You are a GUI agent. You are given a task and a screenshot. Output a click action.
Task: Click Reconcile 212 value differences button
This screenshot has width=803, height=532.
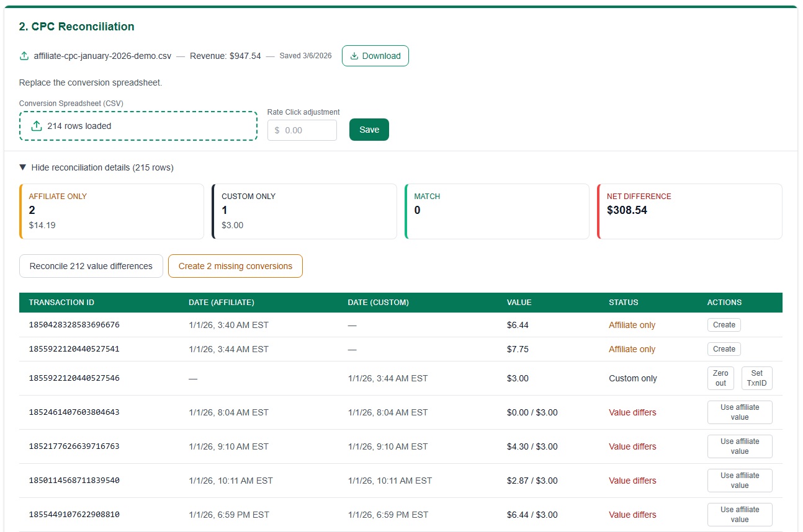point(91,266)
